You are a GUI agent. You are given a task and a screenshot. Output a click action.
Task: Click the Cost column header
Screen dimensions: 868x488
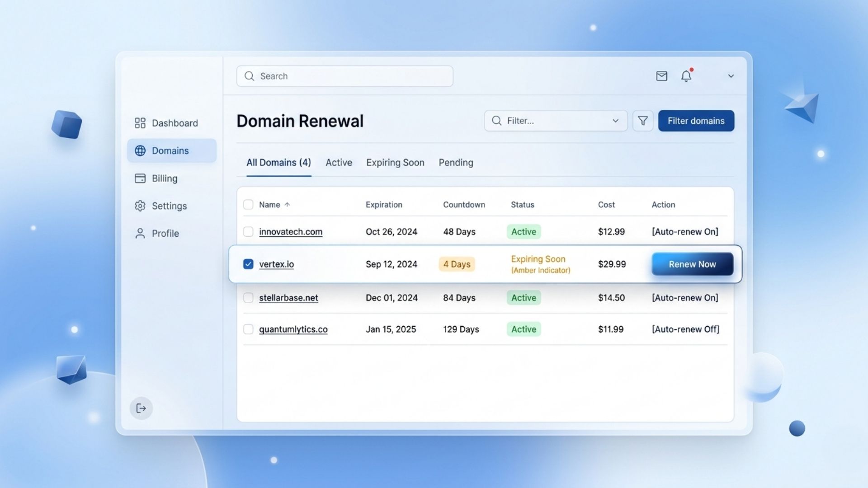click(606, 205)
